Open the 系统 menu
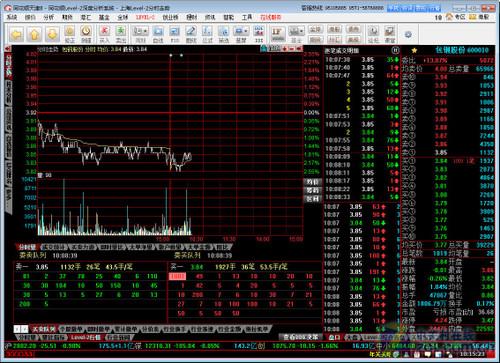Screen dimensions: 500x363 [12, 17]
